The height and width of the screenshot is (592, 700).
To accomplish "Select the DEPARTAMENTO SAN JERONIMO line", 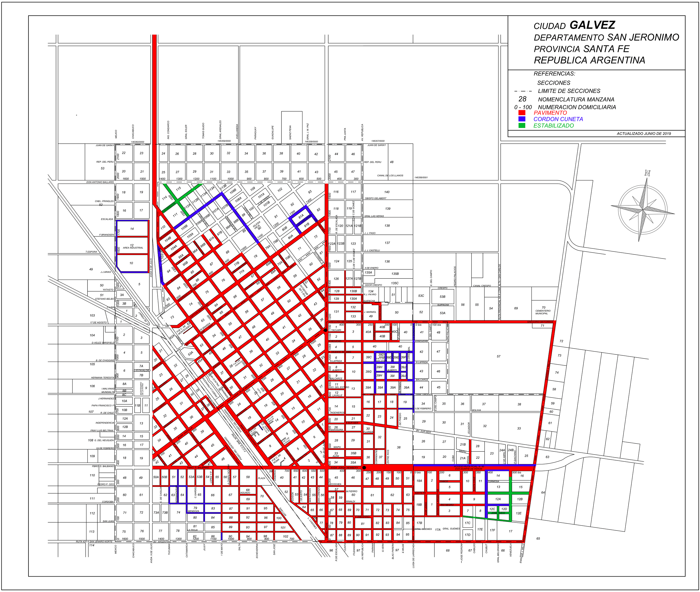I will click(x=606, y=37).
